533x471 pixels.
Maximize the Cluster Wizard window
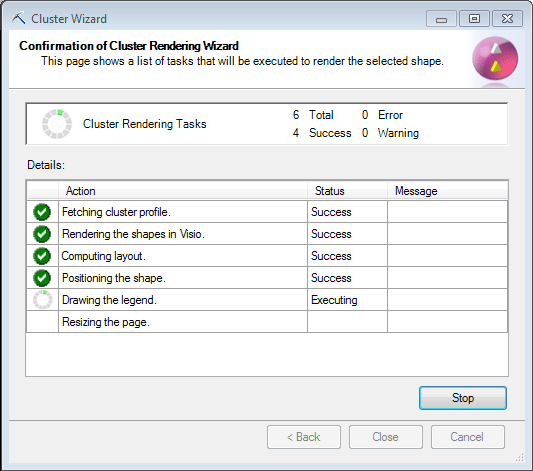[474, 18]
